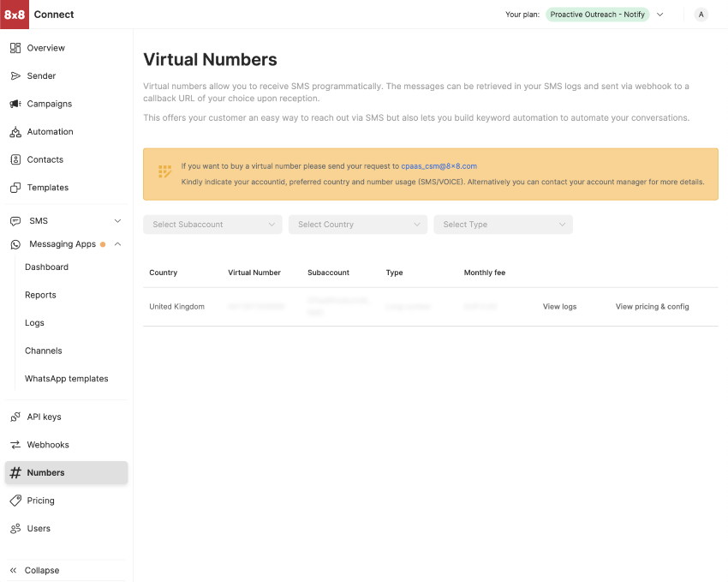Viewport: 728px width, 582px height.
Task: Open the Select Subaccount dropdown
Action: 212,225
